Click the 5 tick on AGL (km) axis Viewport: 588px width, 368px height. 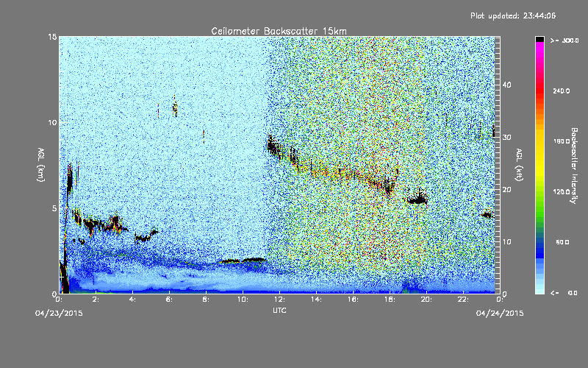click(54, 208)
